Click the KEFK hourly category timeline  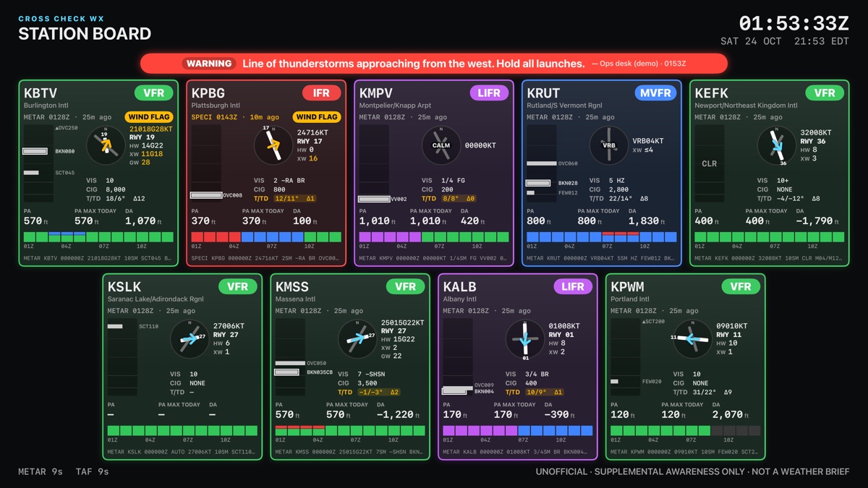pyautogui.click(x=770, y=236)
